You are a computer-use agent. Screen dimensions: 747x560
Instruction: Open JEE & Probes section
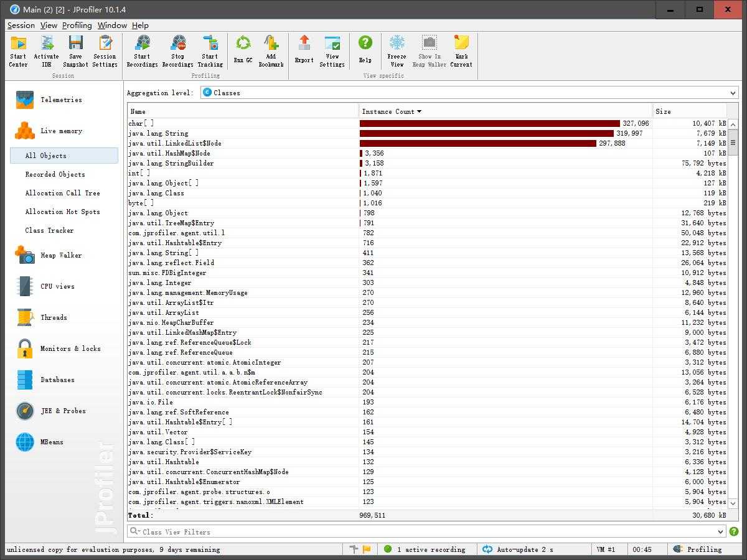tap(64, 411)
